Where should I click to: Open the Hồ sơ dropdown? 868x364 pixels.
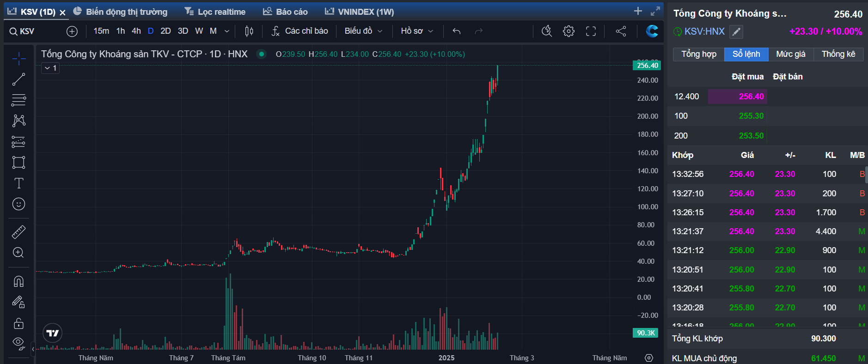coord(417,31)
